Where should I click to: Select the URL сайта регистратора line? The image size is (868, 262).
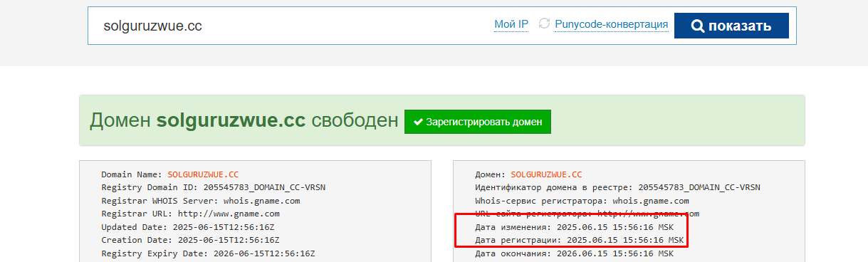tap(587, 214)
